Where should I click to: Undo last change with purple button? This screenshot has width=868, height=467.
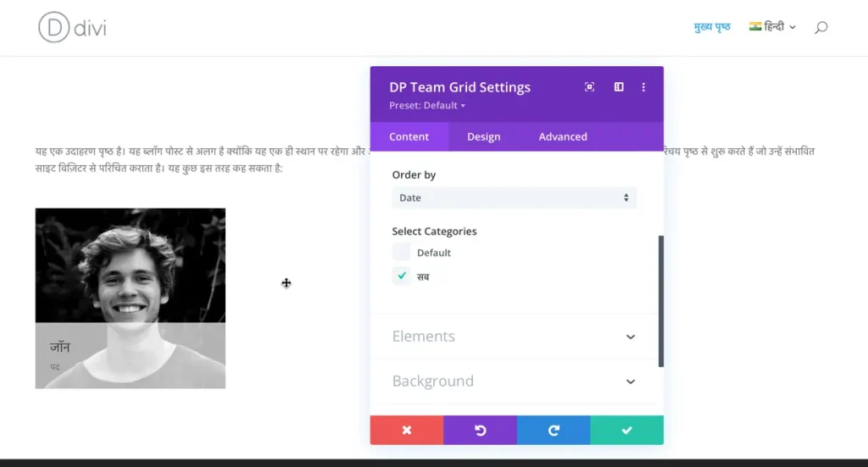point(480,430)
